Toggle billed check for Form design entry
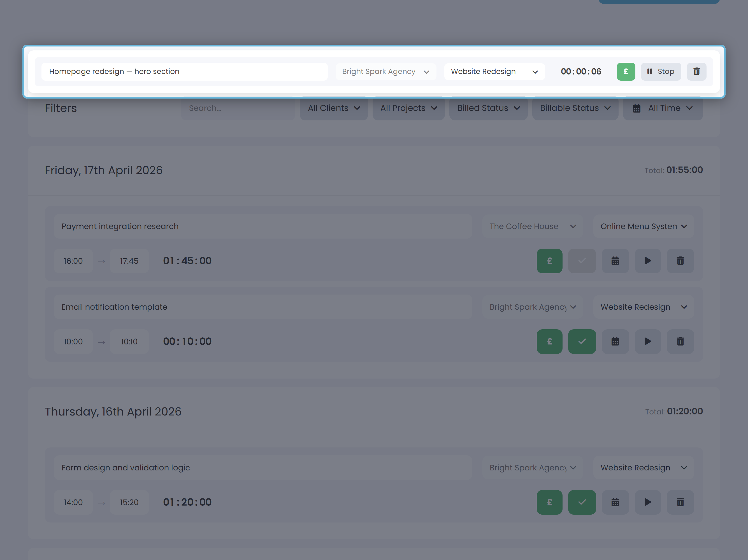 [x=582, y=502]
